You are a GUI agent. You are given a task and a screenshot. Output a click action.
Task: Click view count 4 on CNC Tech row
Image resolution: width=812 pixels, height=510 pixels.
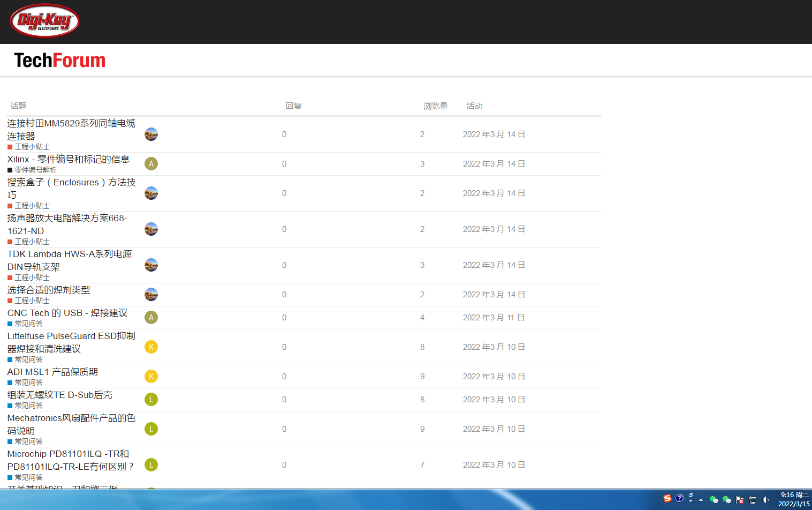tap(422, 318)
